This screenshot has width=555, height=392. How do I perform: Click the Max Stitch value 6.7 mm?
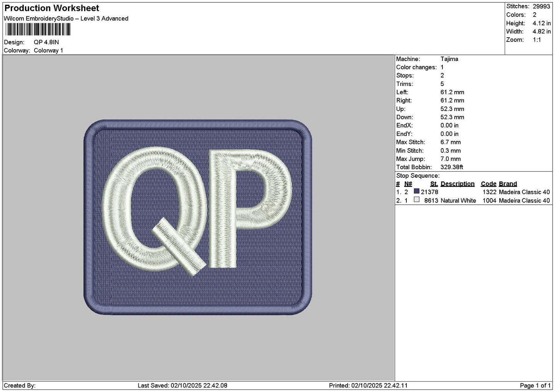pyautogui.click(x=451, y=142)
